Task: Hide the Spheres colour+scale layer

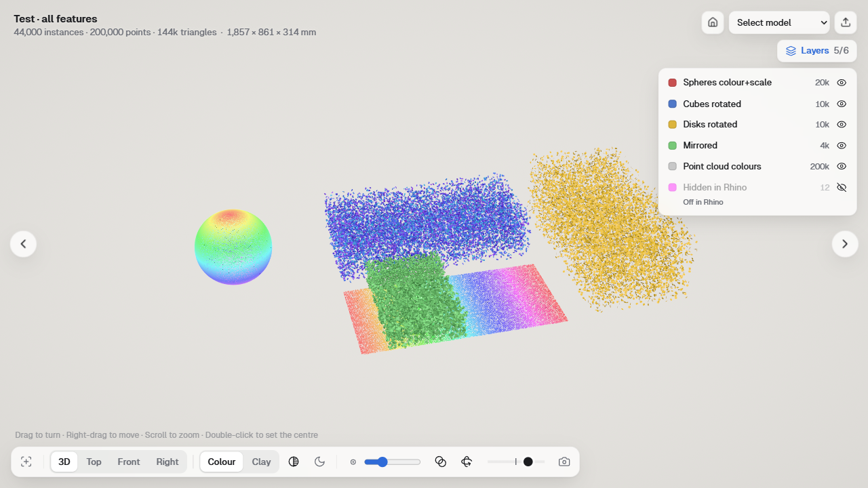Action: pyautogui.click(x=842, y=83)
